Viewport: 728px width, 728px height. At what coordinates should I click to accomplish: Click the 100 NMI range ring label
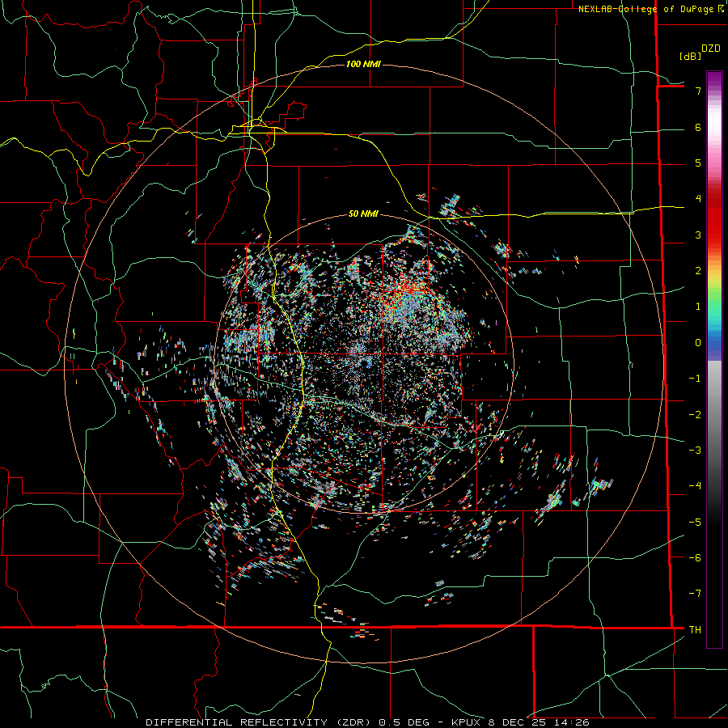pyautogui.click(x=363, y=64)
